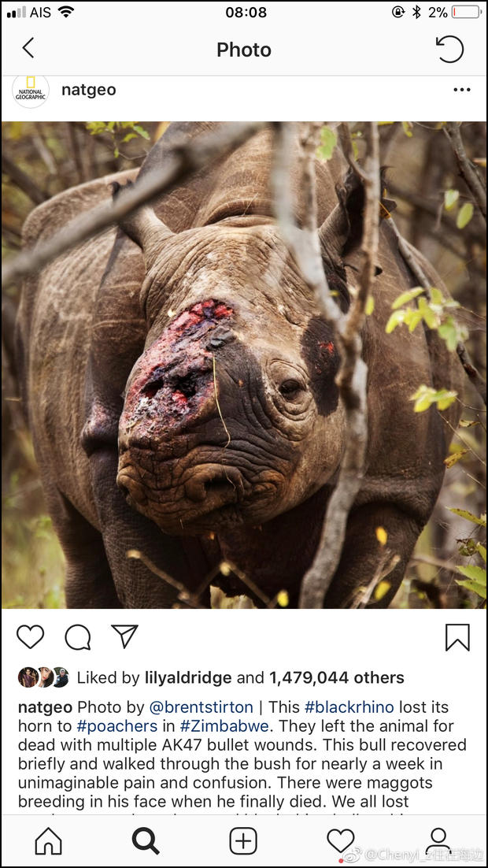Tap the new post plus icon

[x=243, y=841]
